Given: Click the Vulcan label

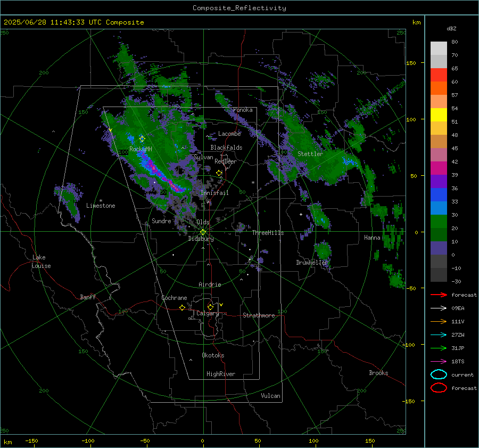Looking at the screenshot, I should click(270, 396).
